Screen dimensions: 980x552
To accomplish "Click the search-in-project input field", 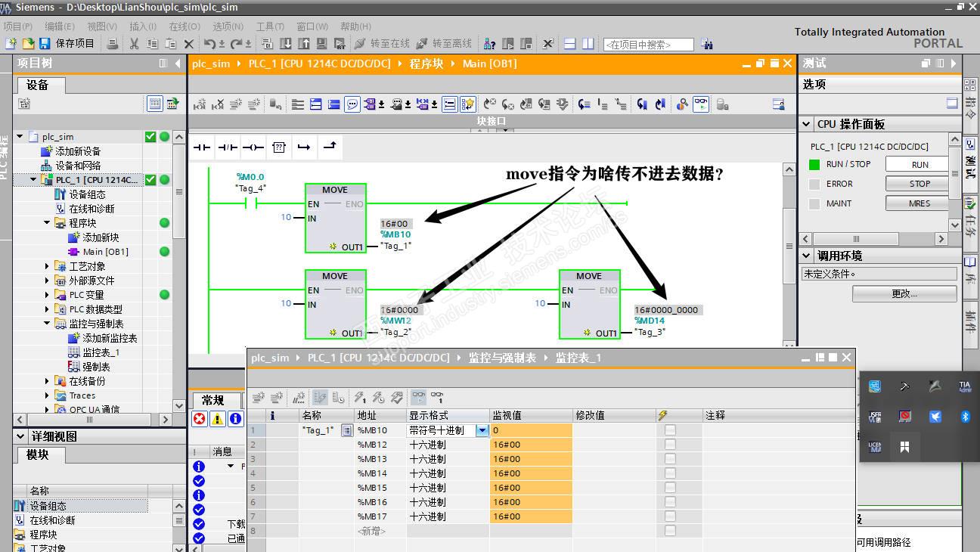I will [x=648, y=45].
